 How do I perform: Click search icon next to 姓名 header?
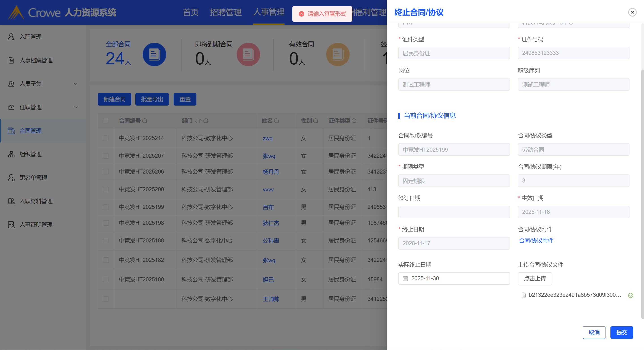[x=276, y=121]
